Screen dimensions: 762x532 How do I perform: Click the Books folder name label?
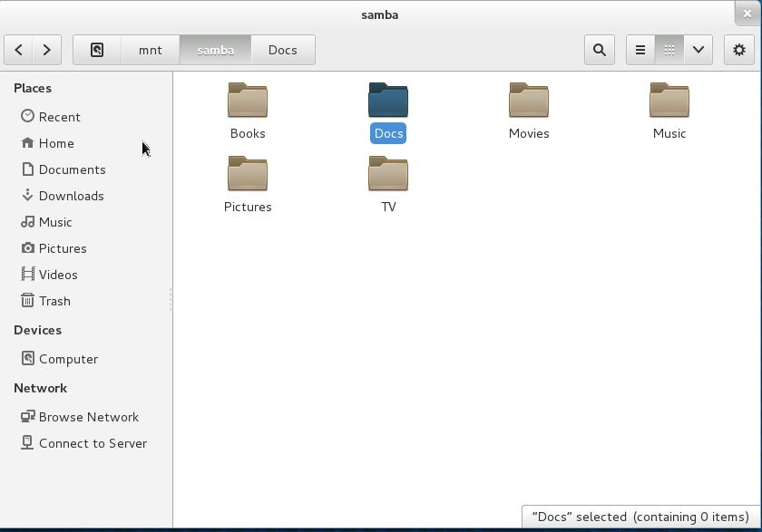point(248,133)
